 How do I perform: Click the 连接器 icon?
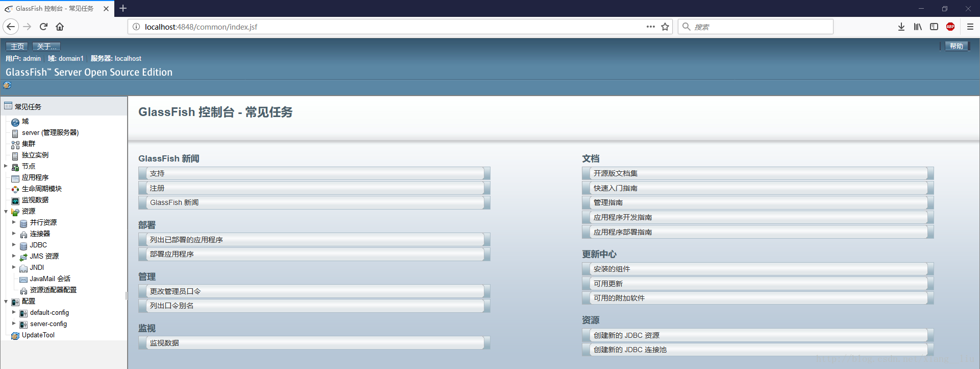pyautogui.click(x=23, y=235)
